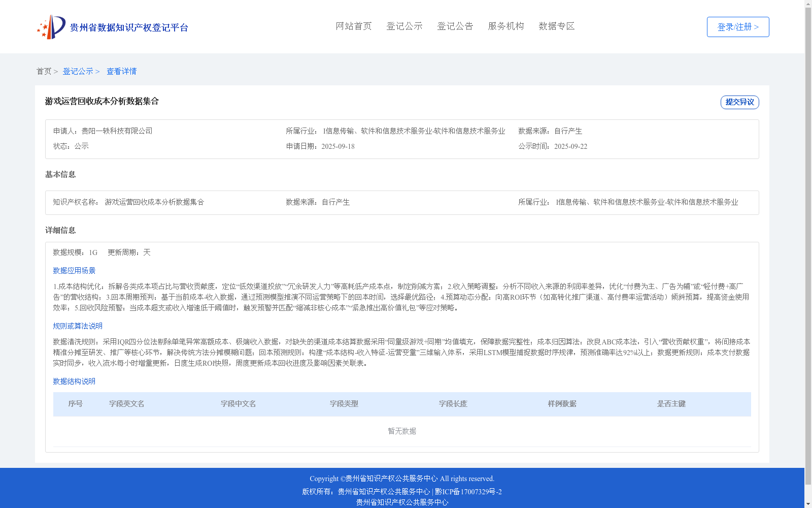Click the 数据结构说明 subheading
Screen dimensions: 812x508
point(74,382)
